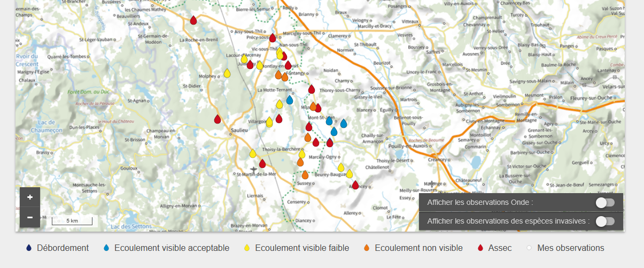This screenshot has width=644, height=268.
Task: Zoom in with the plus button
Action: click(30, 197)
